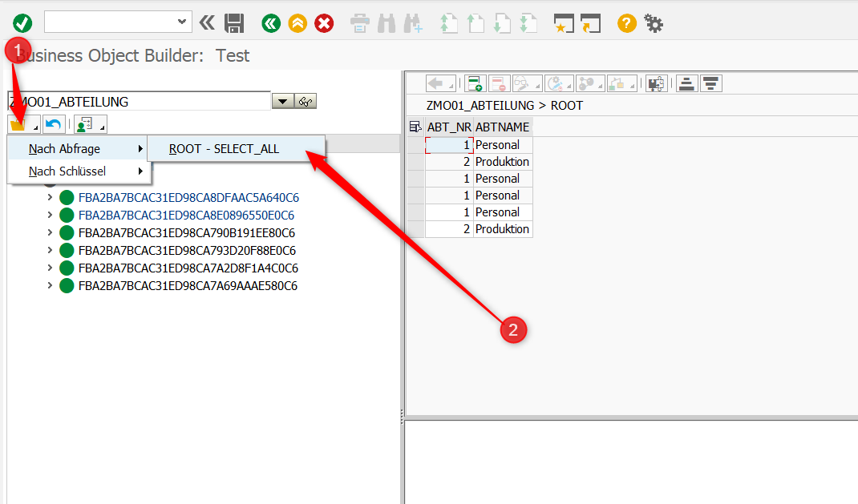Click the Business Object Builder: Test title

tap(133, 55)
